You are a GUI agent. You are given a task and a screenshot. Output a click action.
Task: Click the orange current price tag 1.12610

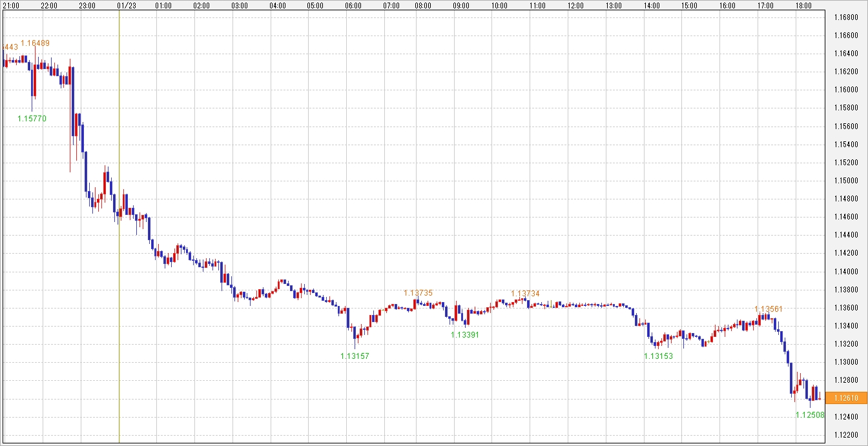[x=845, y=398]
